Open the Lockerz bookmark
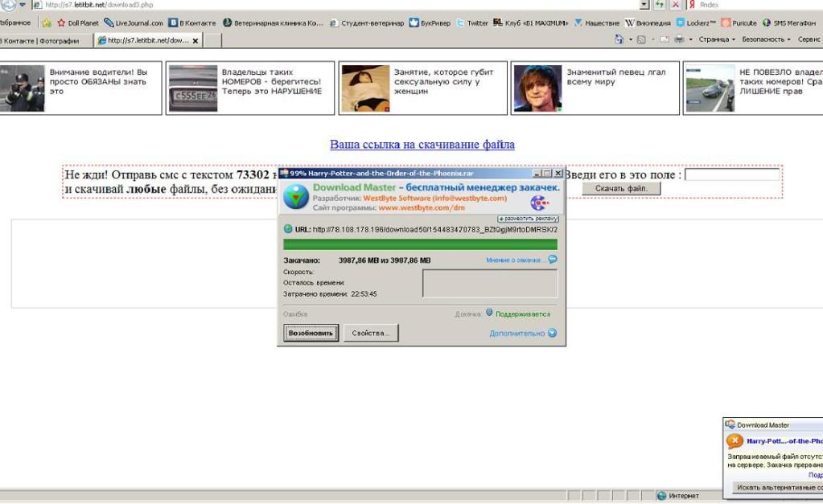This screenshot has height=504, width=823. coord(696,23)
